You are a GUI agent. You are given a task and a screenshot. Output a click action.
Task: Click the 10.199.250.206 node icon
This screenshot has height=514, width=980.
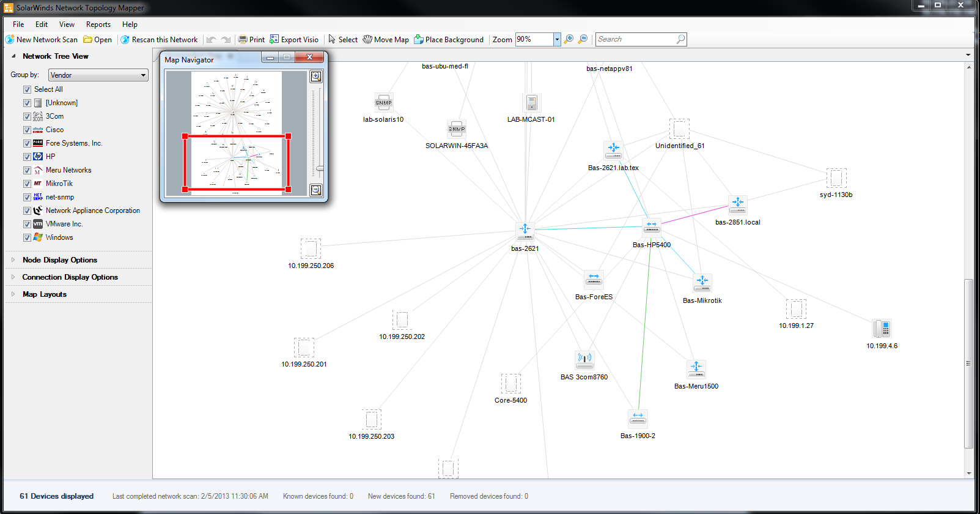pyautogui.click(x=311, y=249)
